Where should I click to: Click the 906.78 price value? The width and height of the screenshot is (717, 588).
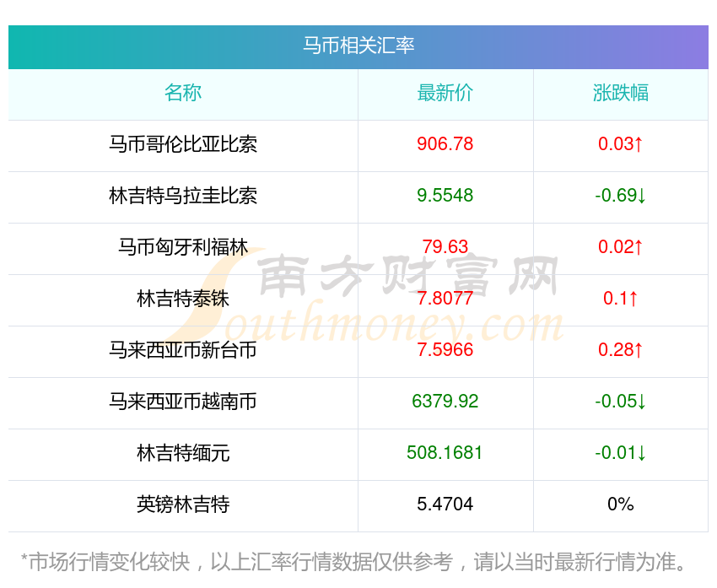(445, 144)
